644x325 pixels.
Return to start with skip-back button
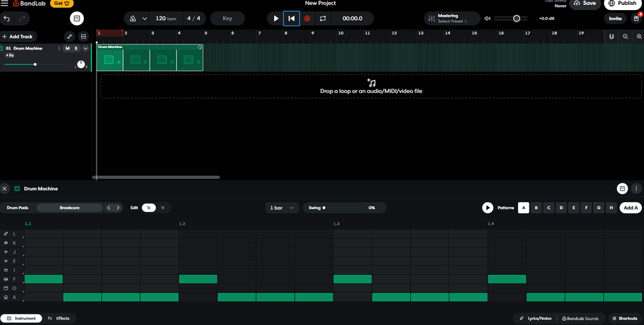point(291,19)
